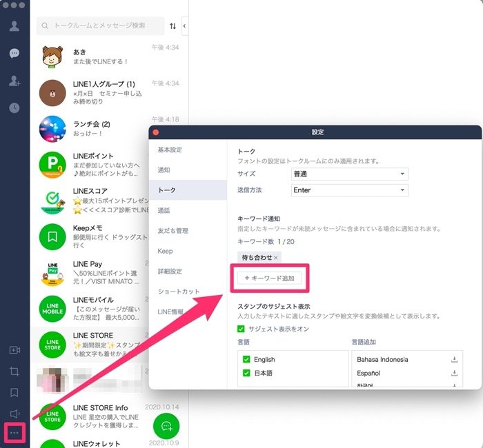
Task: Click the video meeting icon in sidebar
Action: (14, 350)
